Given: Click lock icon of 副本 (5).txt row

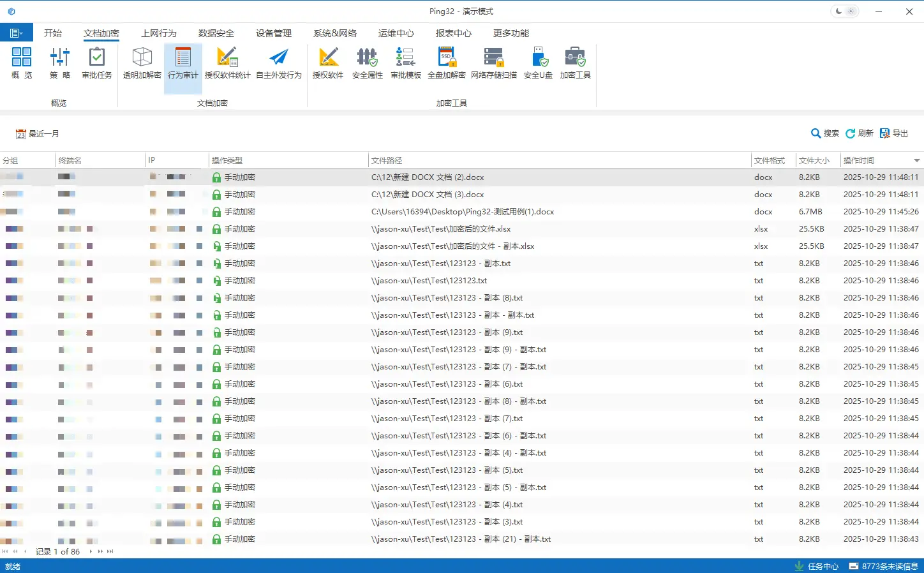Looking at the screenshot, I should click(216, 470).
